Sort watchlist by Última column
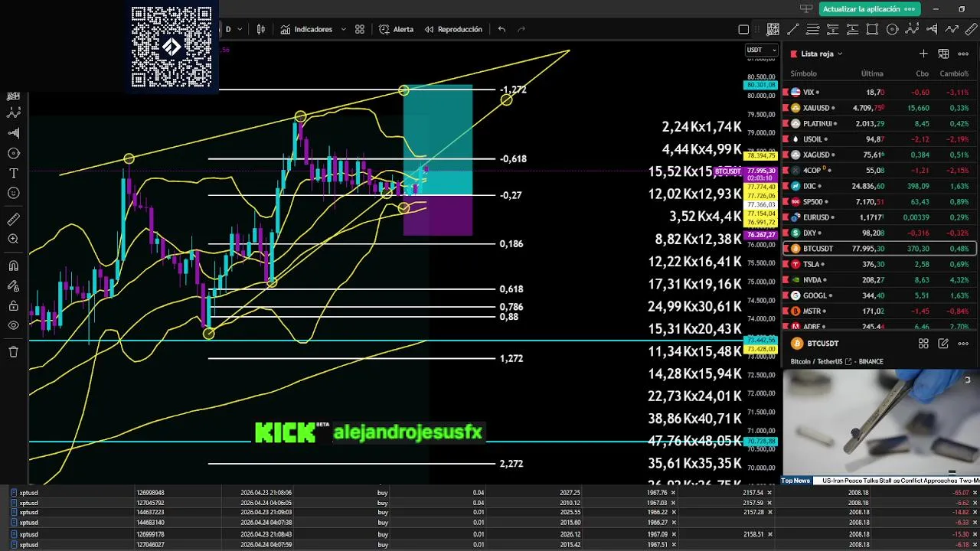The width and height of the screenshot is (980, 551). click(x=872, y=73)
